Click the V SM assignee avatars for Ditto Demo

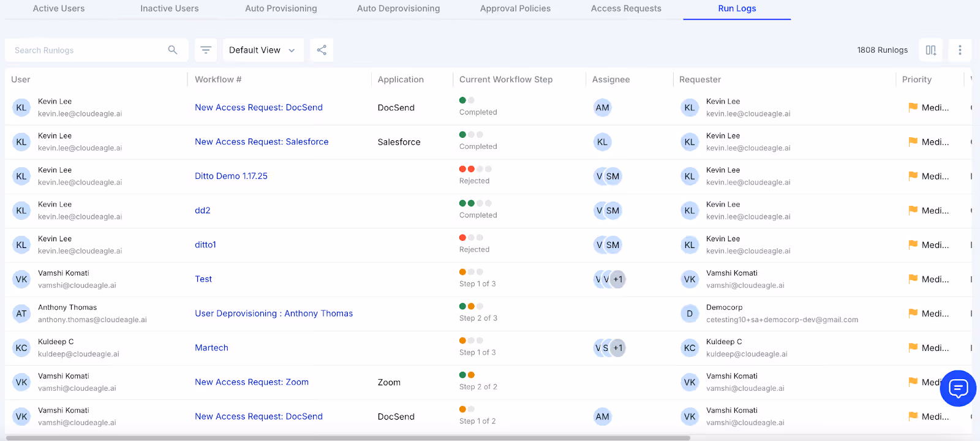(x=608, y=176)
